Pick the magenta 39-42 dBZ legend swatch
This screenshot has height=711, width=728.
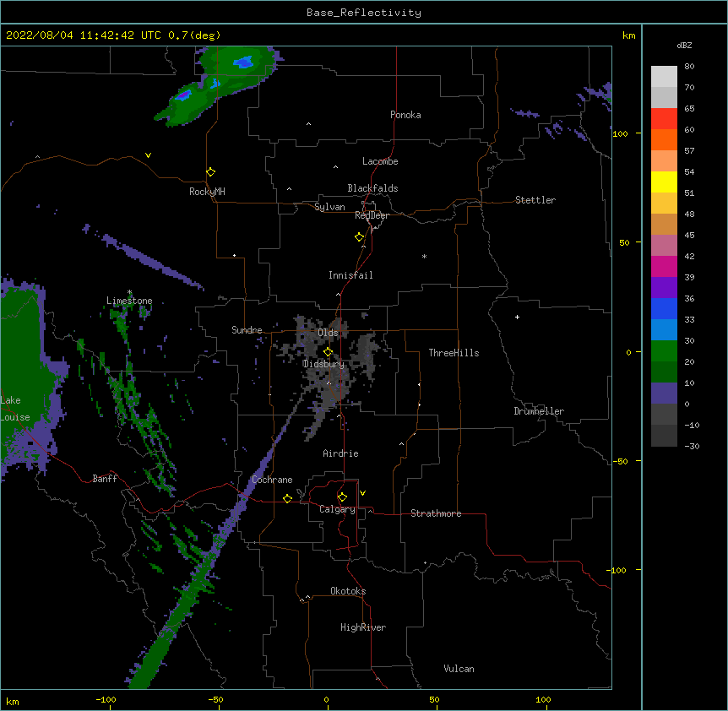pyautogui.click(x=664, y=266)
